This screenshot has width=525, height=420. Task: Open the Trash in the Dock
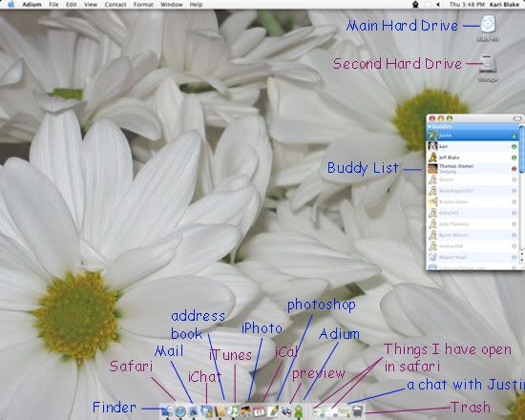[358, 411]
